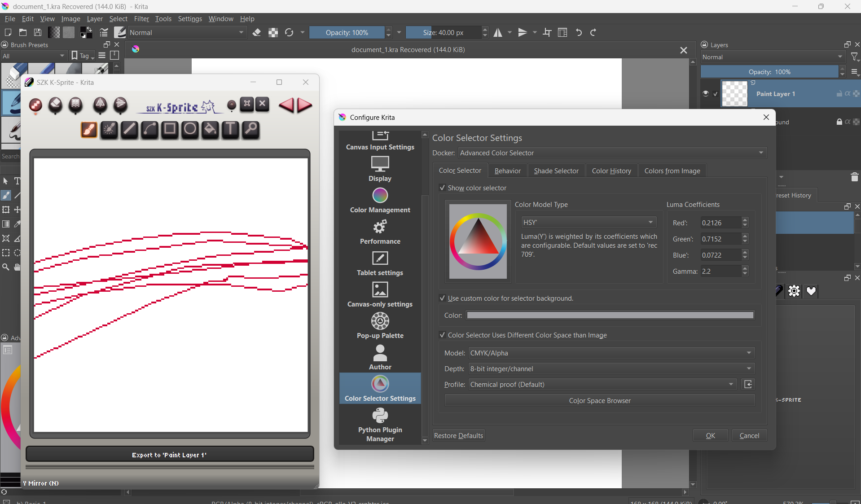Open the brush blending mode Normal dropdown

pyautogui.click(x=187, y=32)
